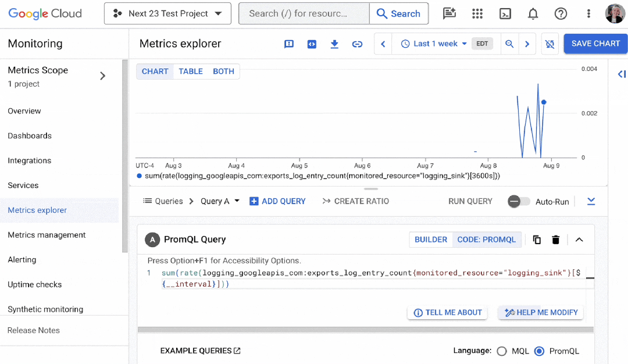Activate Cloud Shell terminal icon
This screenshot has width=628, height=364.
(x=505, y=13)
